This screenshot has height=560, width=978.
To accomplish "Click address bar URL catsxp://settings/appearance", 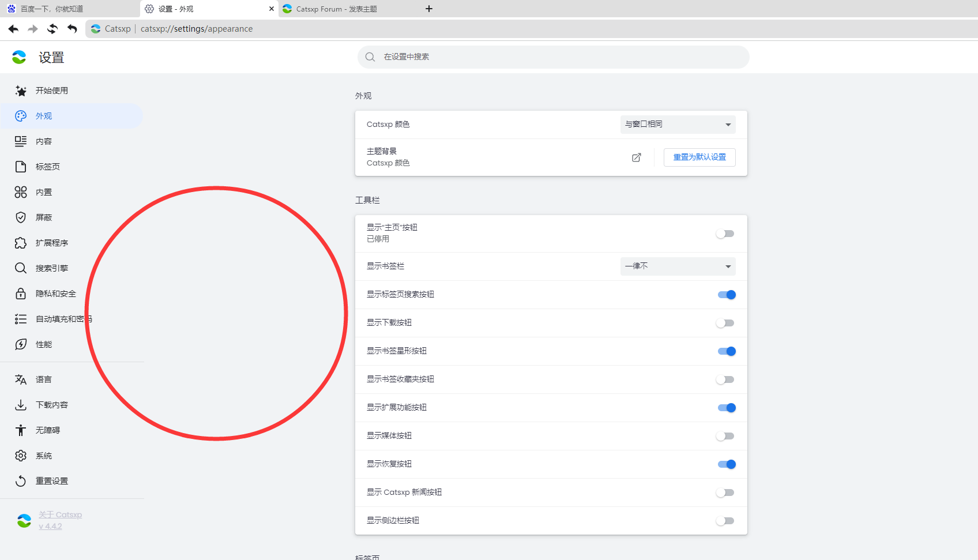I will tap(197, 29).
